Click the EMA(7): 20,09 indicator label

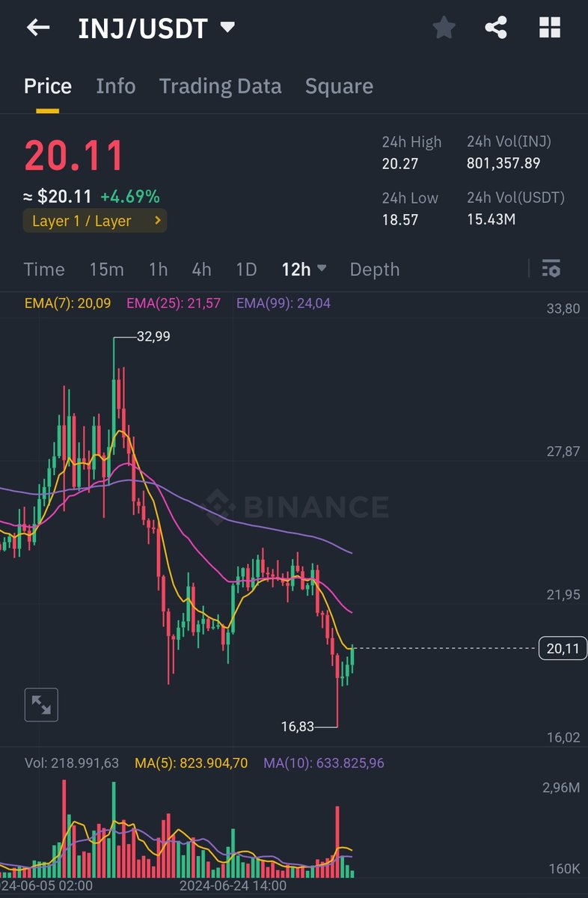68,303
